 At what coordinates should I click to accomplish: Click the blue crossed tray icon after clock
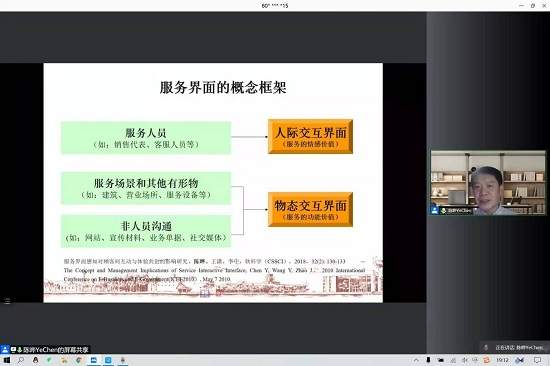click(520, 360)
